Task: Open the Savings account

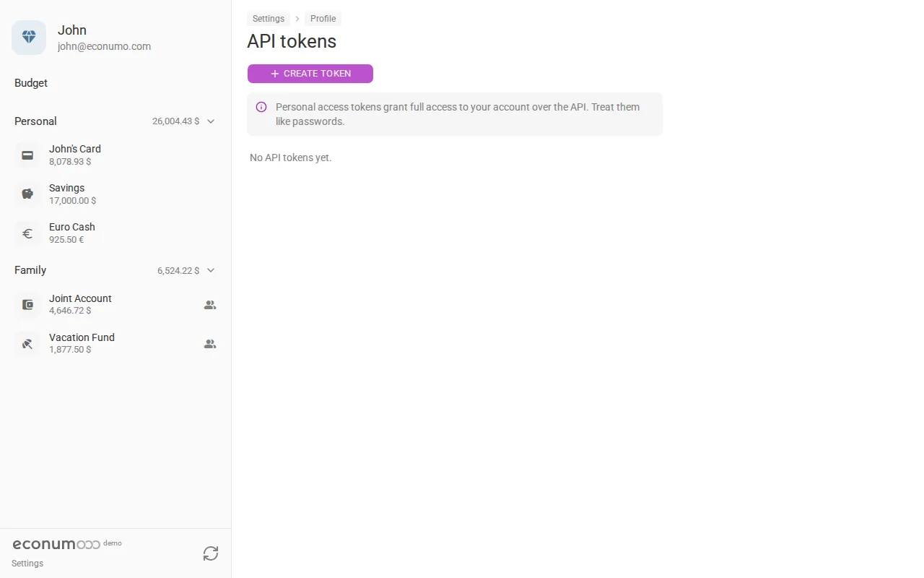Action: (115, 194)
